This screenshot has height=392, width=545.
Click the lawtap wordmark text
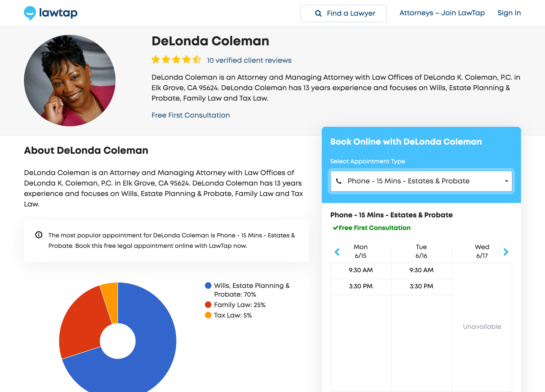[x=58, y=13]
